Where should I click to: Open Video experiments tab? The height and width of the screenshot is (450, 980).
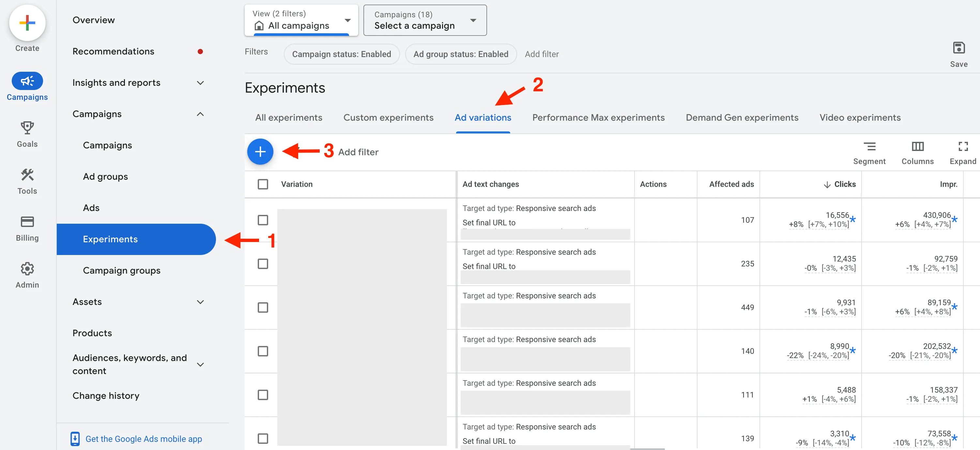(860, 117)
